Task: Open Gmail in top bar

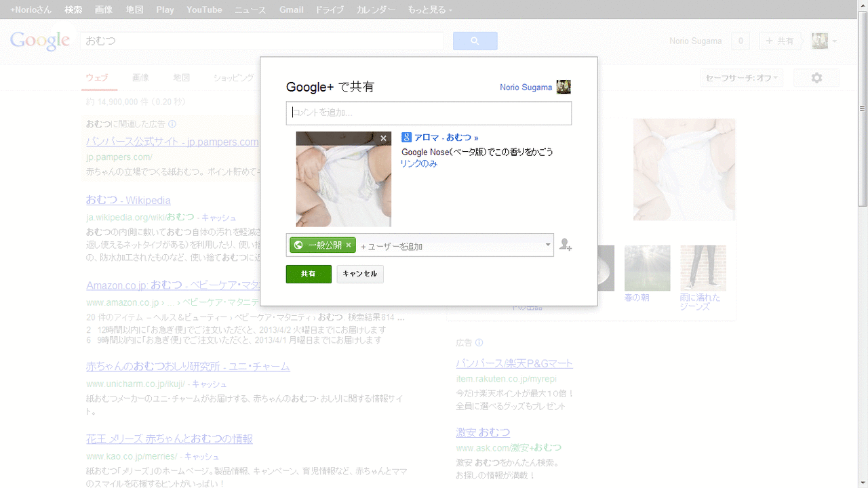Action: [291, 9]
